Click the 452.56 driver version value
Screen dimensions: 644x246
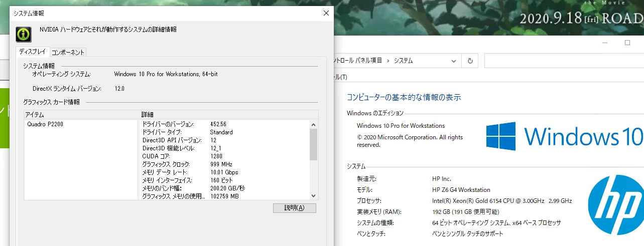(x=218, y=124)
